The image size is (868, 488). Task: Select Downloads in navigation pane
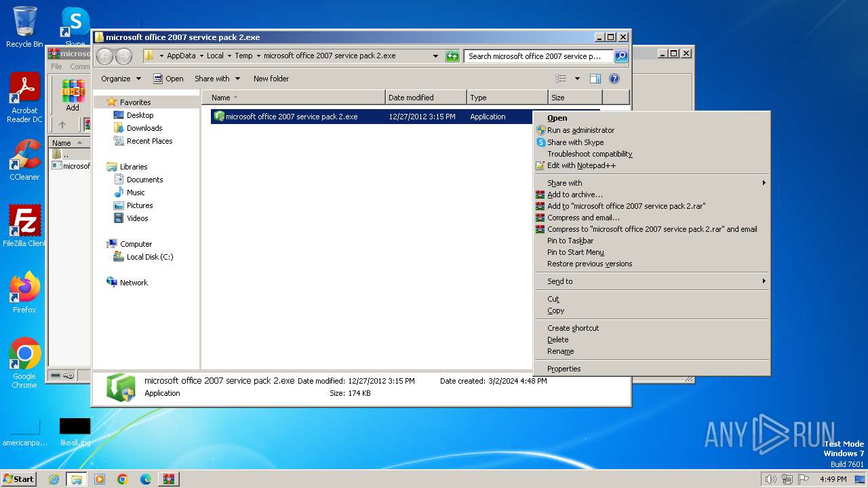coord(144,128)
